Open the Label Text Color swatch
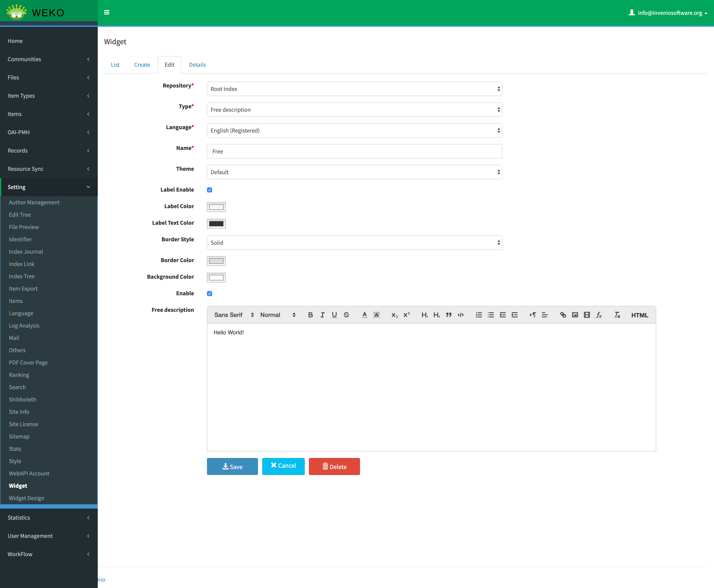714x588 pixels. tap(216, 223)
